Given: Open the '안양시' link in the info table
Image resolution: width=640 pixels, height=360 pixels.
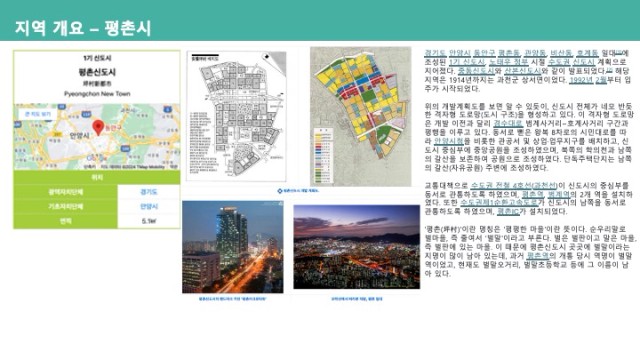Looking at the screenshot, I should point(149,207).
